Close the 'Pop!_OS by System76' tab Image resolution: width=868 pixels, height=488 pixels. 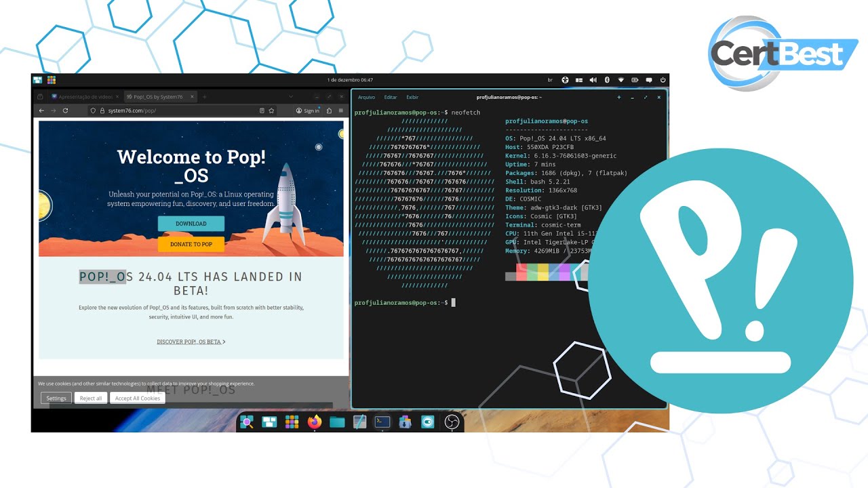point(192,97)
